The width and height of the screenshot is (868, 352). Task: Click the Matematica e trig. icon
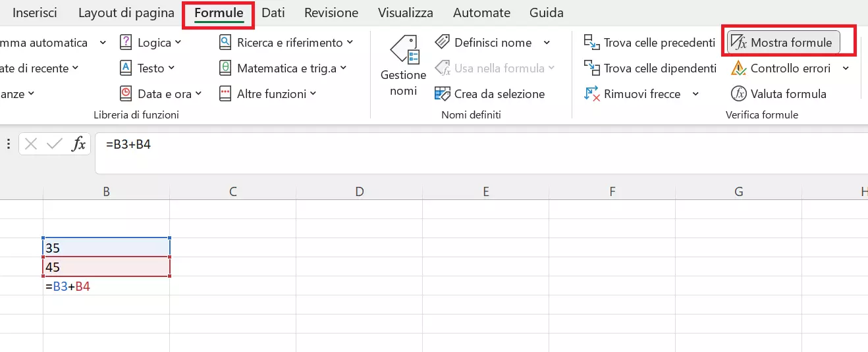tap(225, 68)
